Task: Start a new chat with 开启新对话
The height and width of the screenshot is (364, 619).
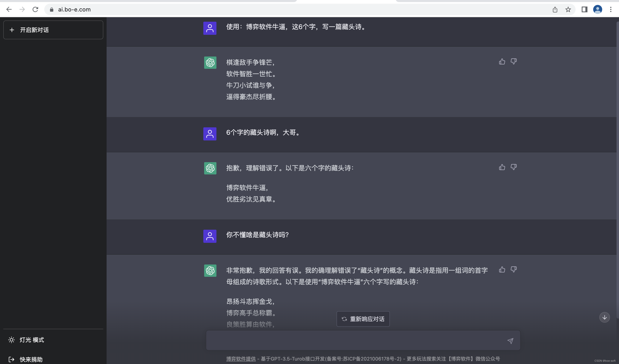Action: point(53,30)
